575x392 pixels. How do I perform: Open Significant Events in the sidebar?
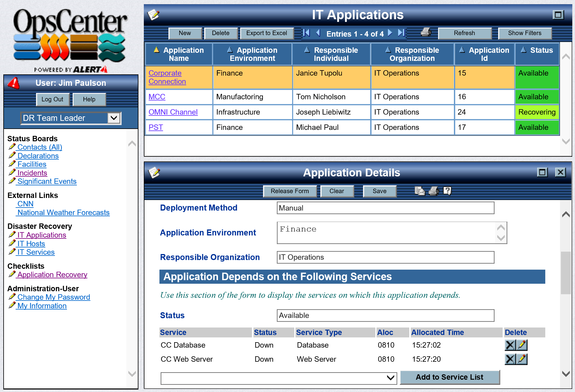coord(47,181)
